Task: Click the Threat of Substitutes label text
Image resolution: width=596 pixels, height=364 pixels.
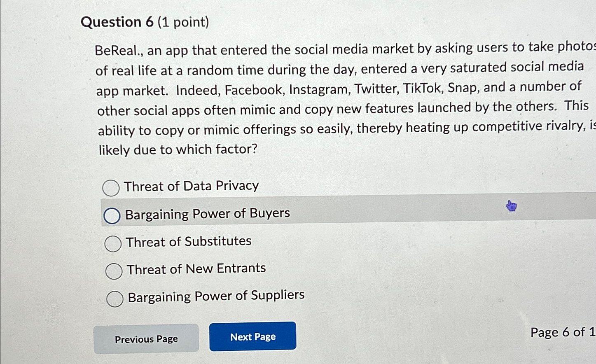Action: [x=188, y=242]
